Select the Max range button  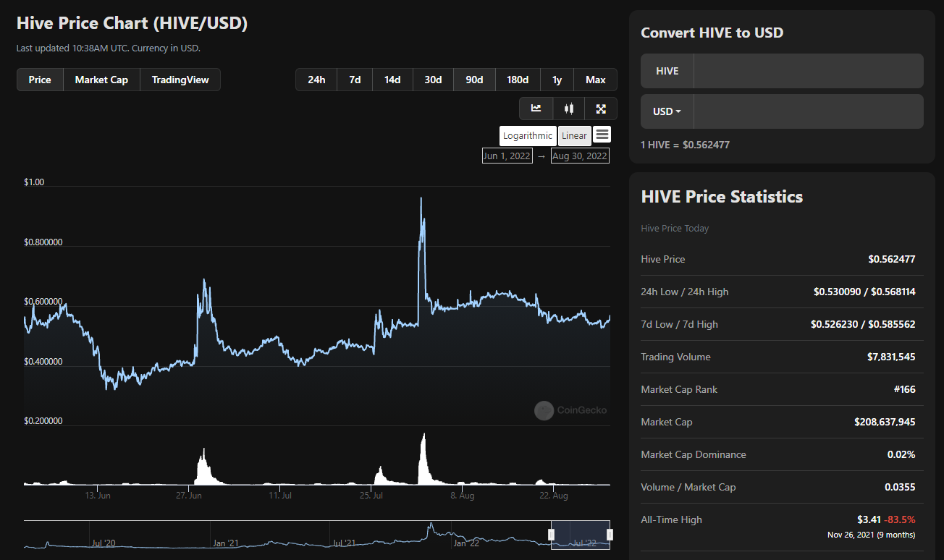[596, 80]
